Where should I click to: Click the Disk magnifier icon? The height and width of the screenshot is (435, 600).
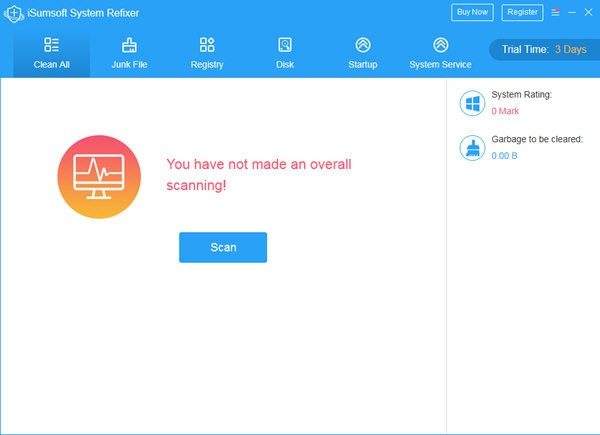(x=285, y=45)
